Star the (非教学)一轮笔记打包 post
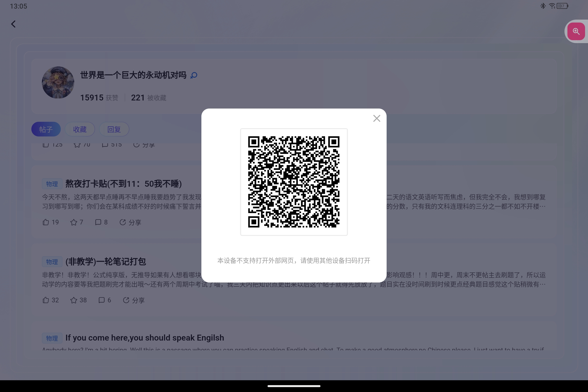The height and width of the screenshot is (392, 588). [x=74, y=300]
